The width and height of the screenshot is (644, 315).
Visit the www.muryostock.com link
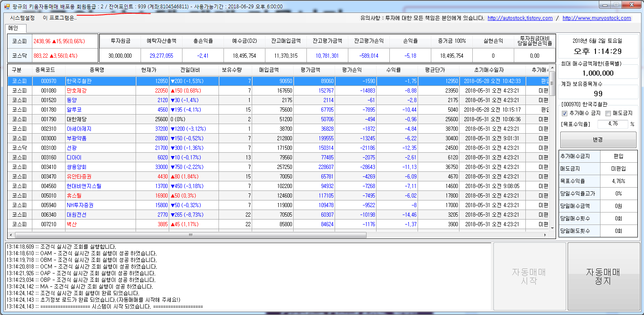597,18
